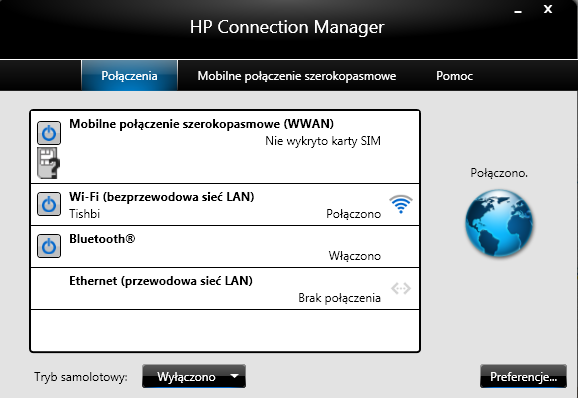Click the Wi-Fi Połączono status text
Image resolution: width=578 pixels, height=398 pixels.
pos(354,214)
